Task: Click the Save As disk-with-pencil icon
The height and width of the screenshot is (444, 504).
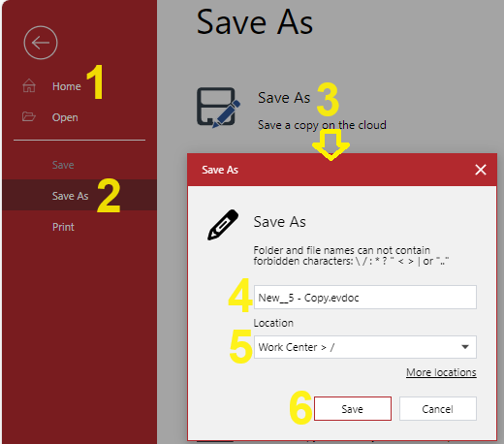Action: pos(218,108)
